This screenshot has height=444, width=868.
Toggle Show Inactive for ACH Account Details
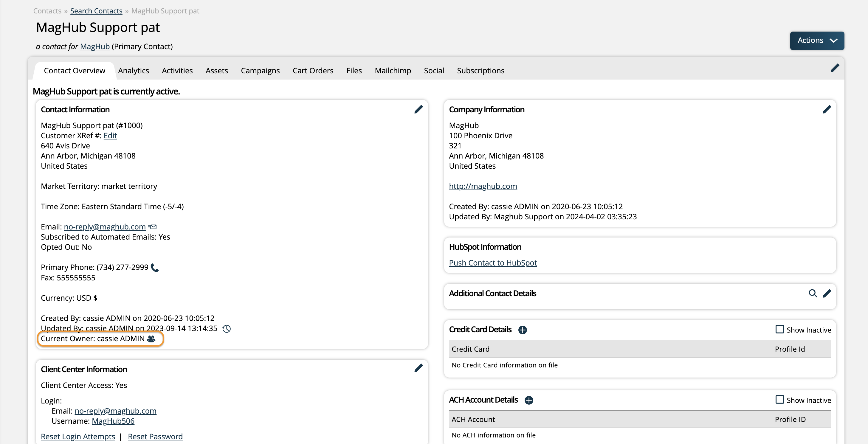coord(779,400)
